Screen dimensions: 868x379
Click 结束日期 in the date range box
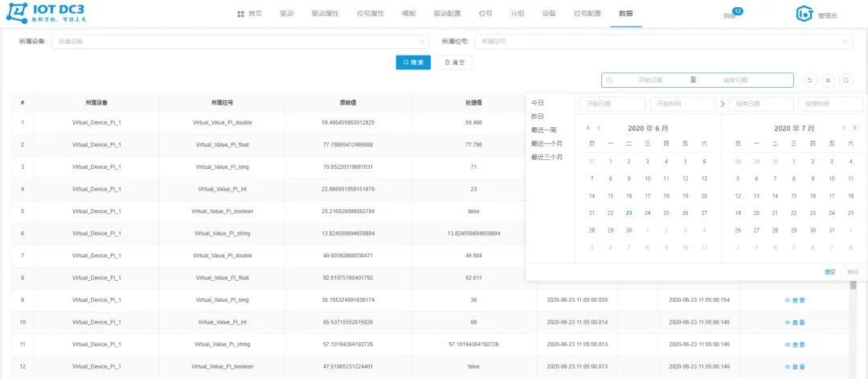[735, 80]
